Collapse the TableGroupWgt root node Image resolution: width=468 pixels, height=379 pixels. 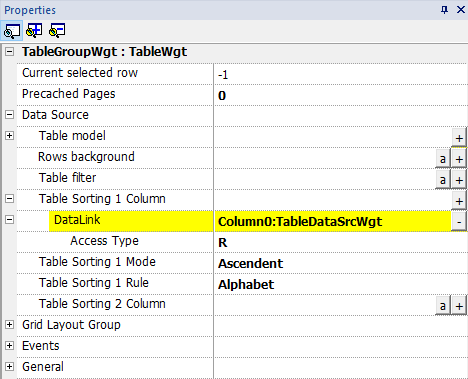click(9, 52)
